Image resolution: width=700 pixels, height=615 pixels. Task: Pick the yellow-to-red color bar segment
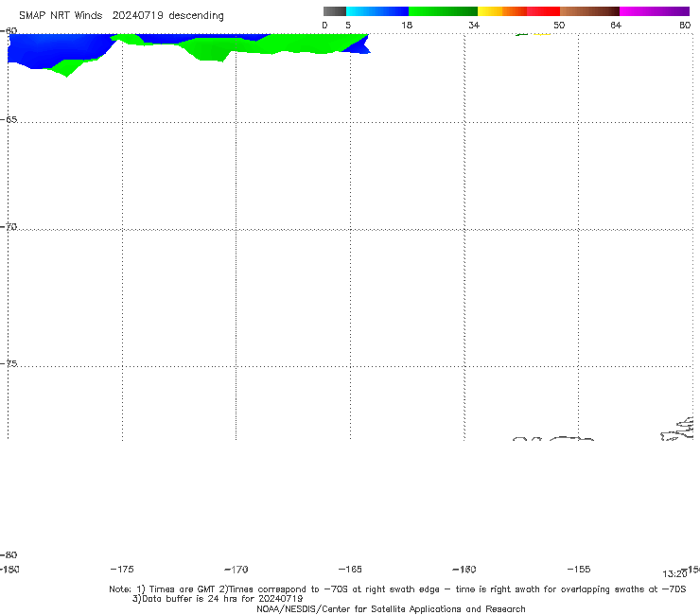click(x=518, y=11)
